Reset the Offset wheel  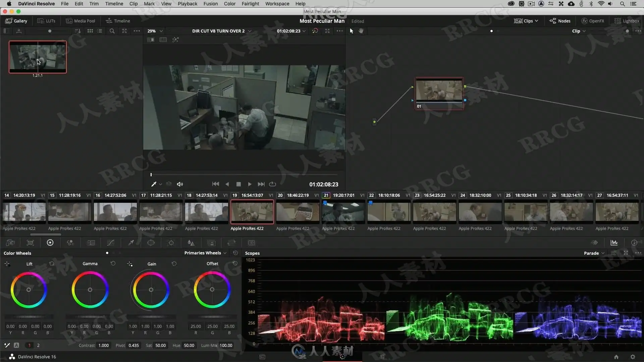click(235, 264)
